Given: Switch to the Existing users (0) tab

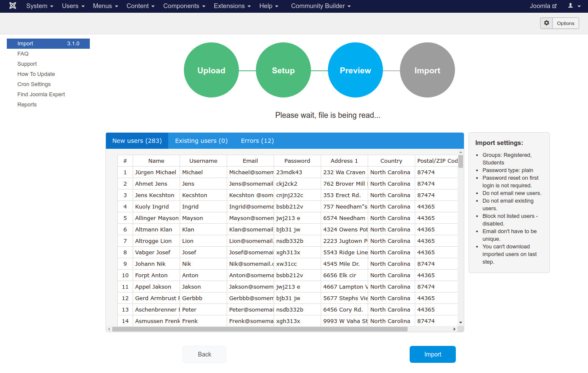Looking at the screenshot, I should point(201,141).
